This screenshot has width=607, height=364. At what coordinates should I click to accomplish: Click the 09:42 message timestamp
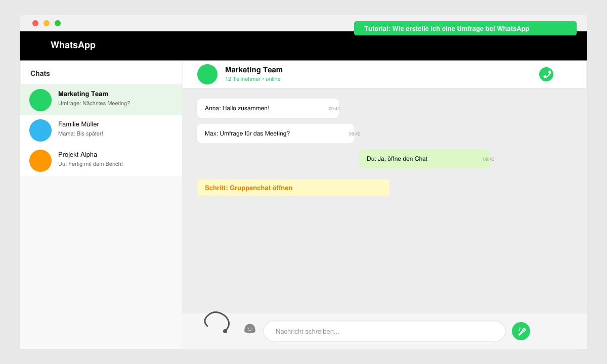(x=355, y=134)
